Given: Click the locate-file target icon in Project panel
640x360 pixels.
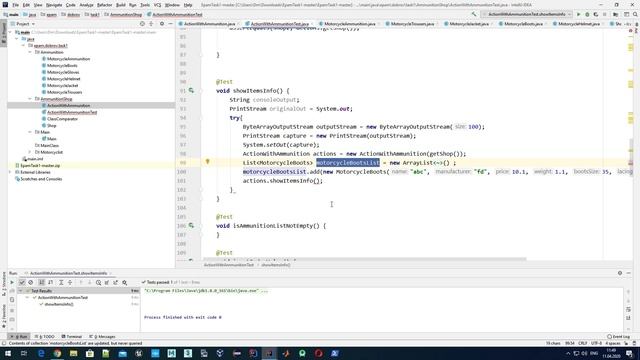Looking at the screenshot, I should (x=142, y=24).
